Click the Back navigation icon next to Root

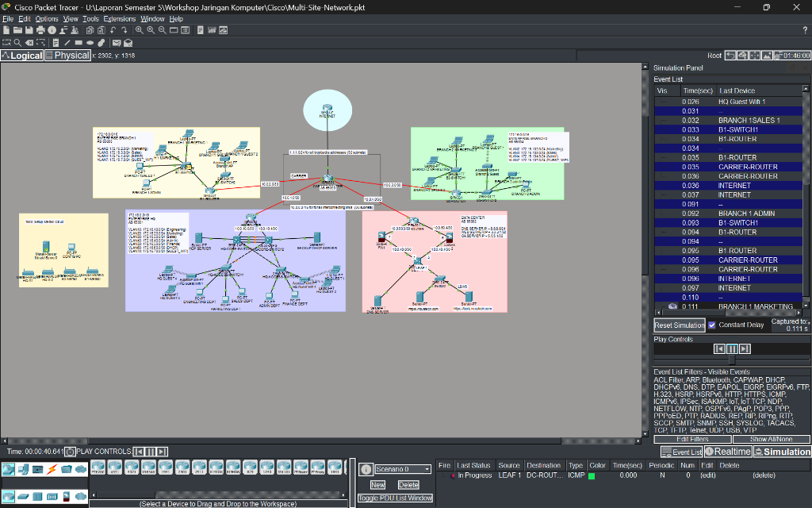[x=730, y=56]
